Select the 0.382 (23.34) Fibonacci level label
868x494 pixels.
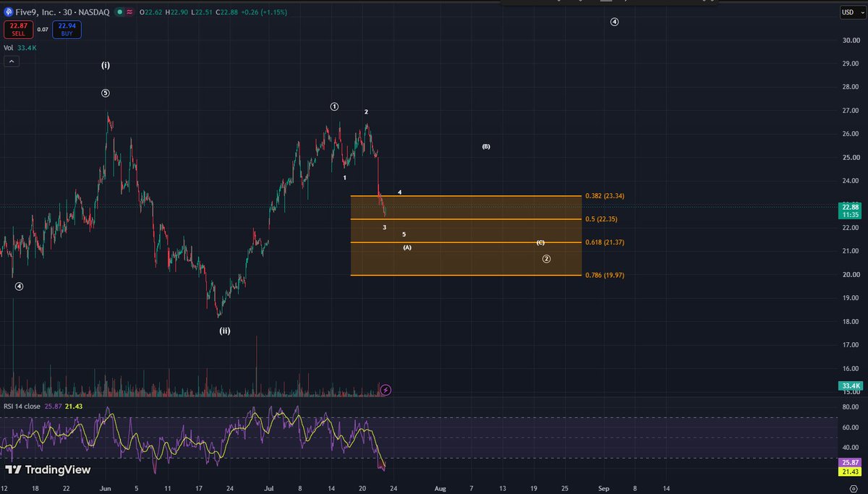point(605,196)
